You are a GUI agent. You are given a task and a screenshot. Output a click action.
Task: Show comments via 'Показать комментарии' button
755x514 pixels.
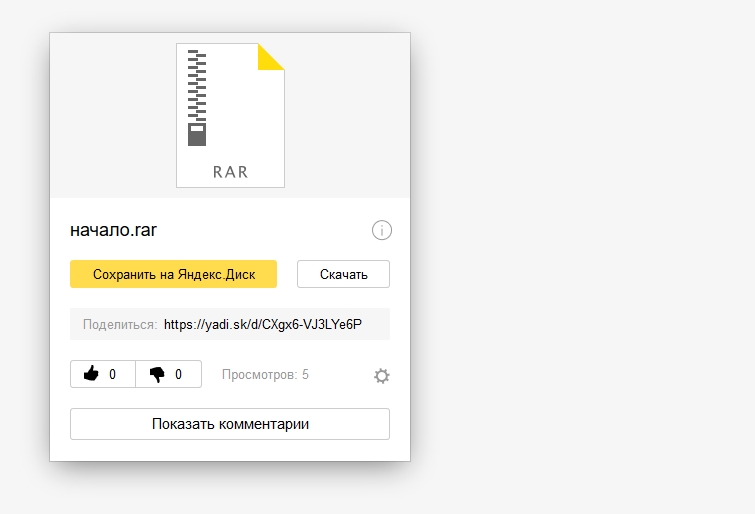(x=230, y=424)
